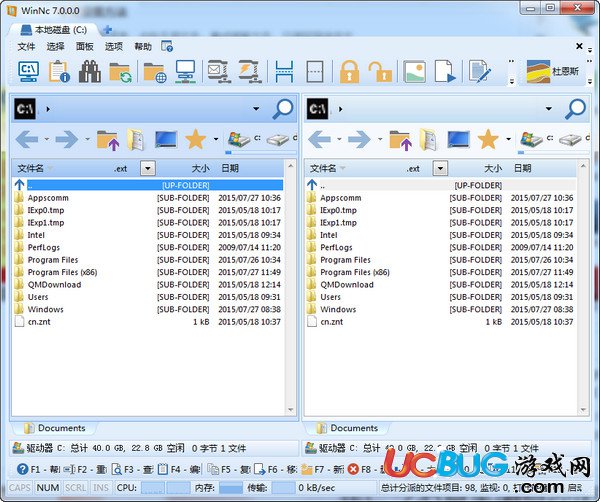The width and height of the screenshot is (600, 502).
Task: Click the right panel favorites star
Action: (488, 139)
